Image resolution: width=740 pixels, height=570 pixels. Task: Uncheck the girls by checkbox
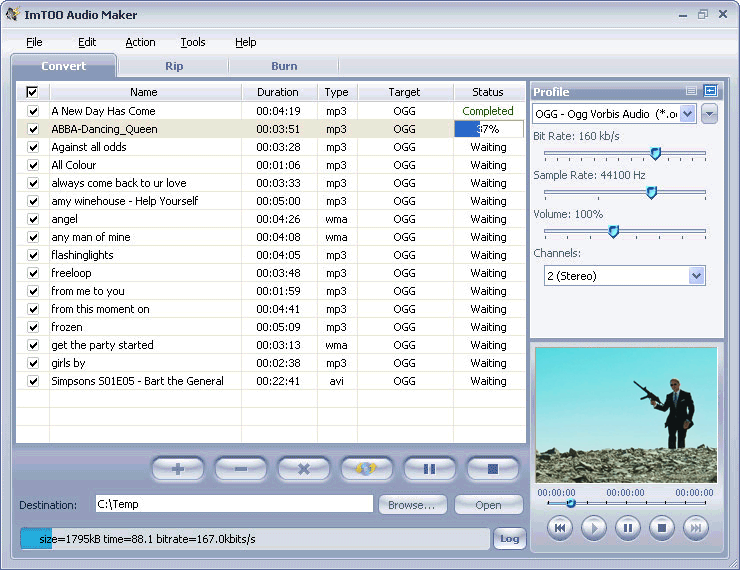(x=33, y=363)
